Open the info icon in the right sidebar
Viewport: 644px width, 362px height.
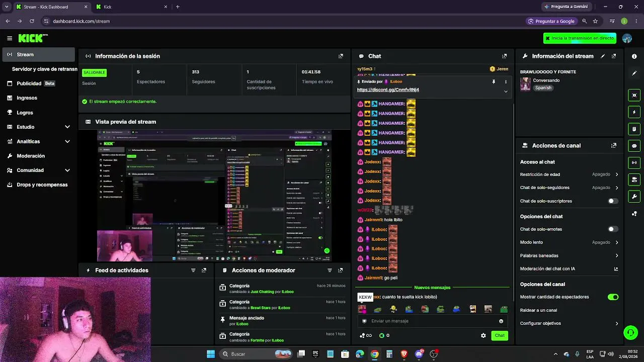pos(634,56)
